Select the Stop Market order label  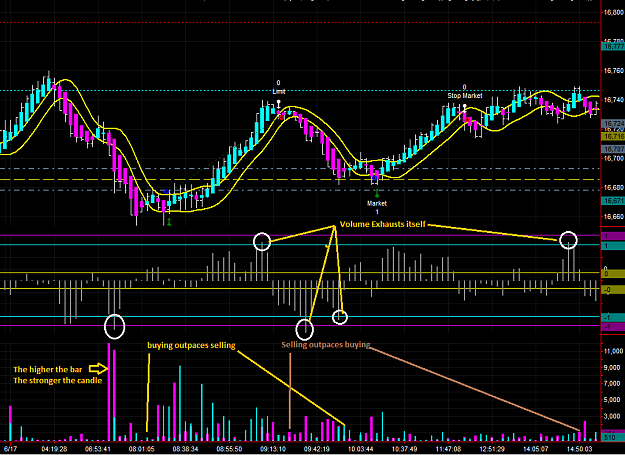tap(465, 96)
